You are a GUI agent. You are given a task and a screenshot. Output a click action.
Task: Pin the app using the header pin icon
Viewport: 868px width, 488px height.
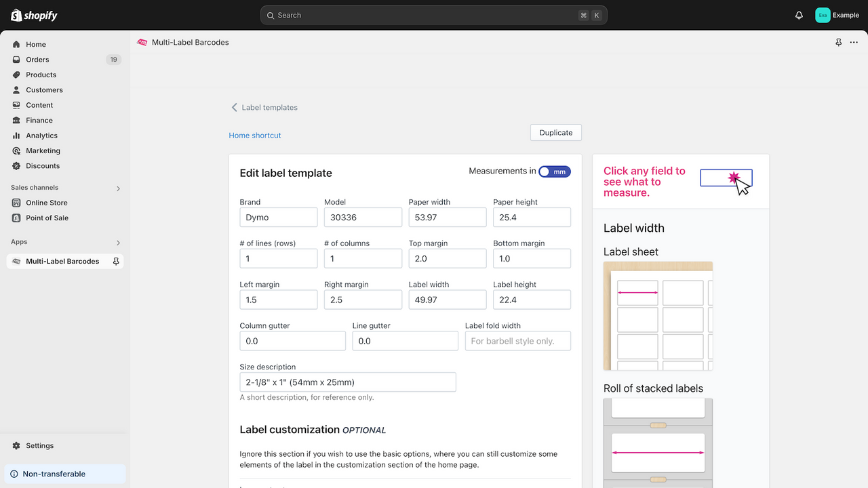838,42
